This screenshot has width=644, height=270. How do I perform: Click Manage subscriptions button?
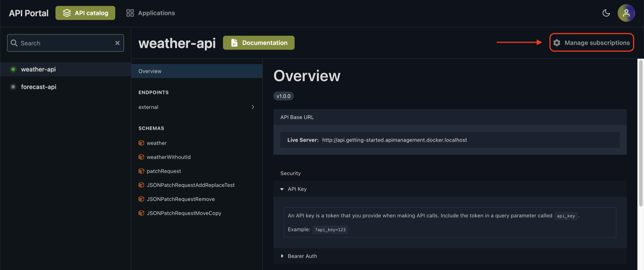592,43
